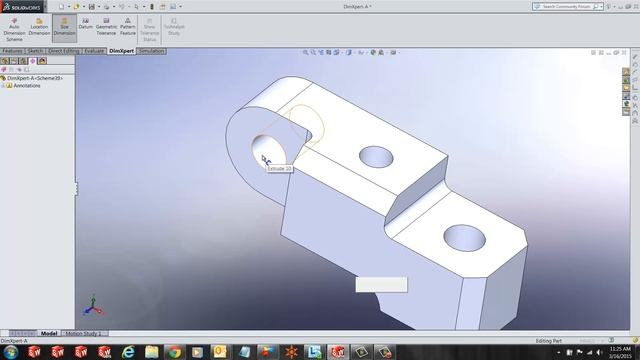Click the Open file icon
Viewport: 640px width, 360px height.
pos(76,7)
